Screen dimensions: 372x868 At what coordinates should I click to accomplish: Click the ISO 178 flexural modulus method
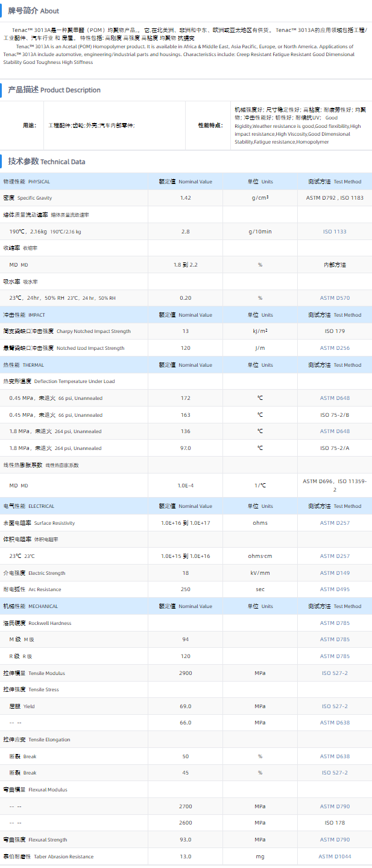point(335,823)
